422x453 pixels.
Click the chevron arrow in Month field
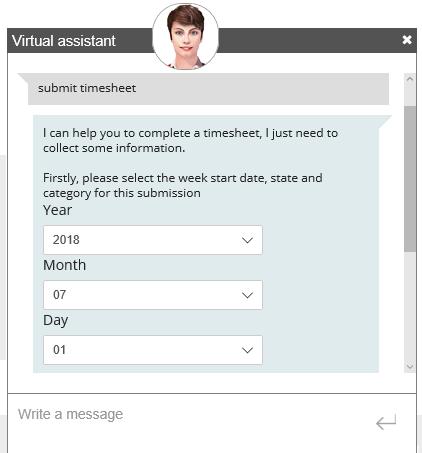247,295
